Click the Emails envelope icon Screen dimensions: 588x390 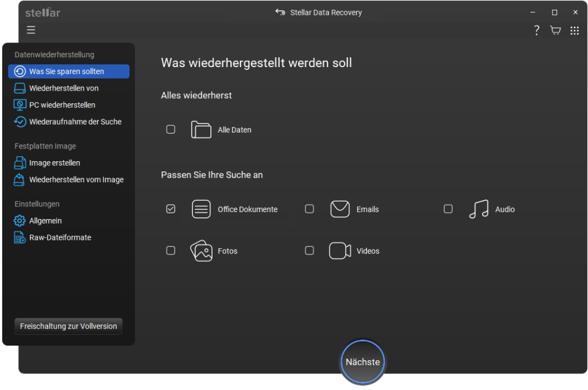pyautogui.click(x=340, y=209)
